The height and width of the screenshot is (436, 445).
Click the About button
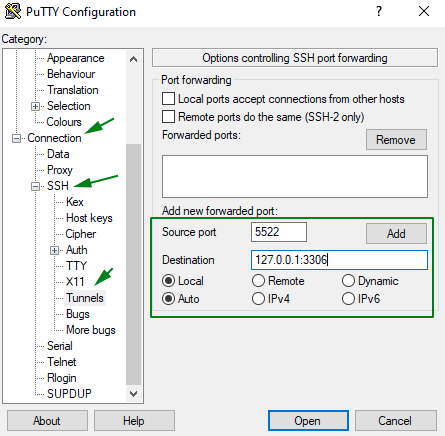47,421
